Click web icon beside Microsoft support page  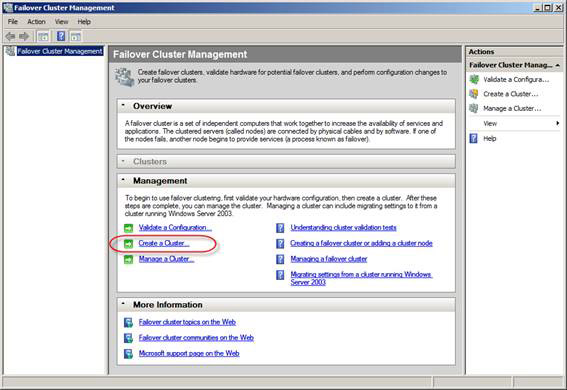128,353
